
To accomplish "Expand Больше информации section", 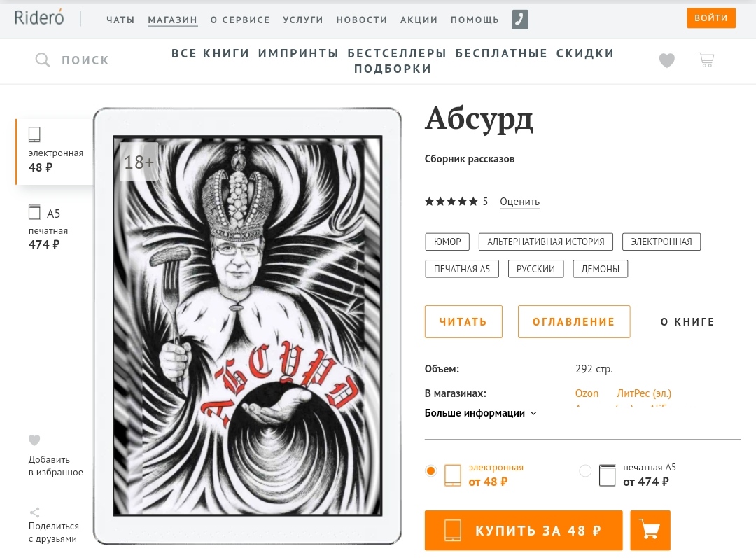I will 481,413.
